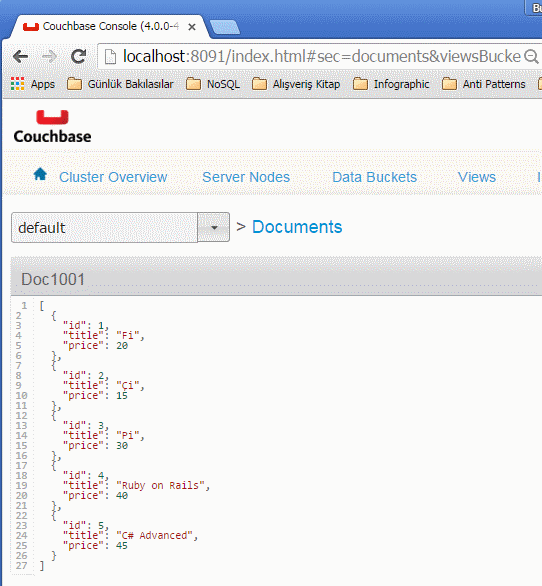Image resolution: width=542 pixels, height=586 pixels.
Task: Click the "id": 5 line in the editor
Action: (86, 526)
